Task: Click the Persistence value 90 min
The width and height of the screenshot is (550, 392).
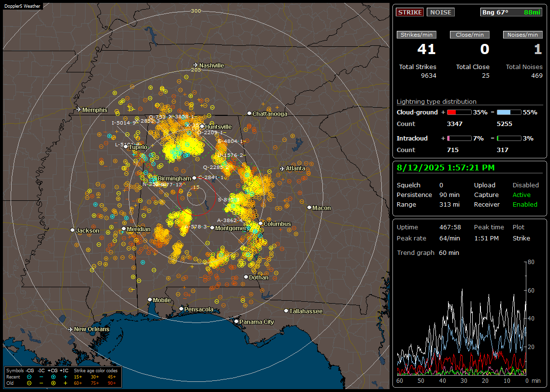Action: [x=449, y=195]
